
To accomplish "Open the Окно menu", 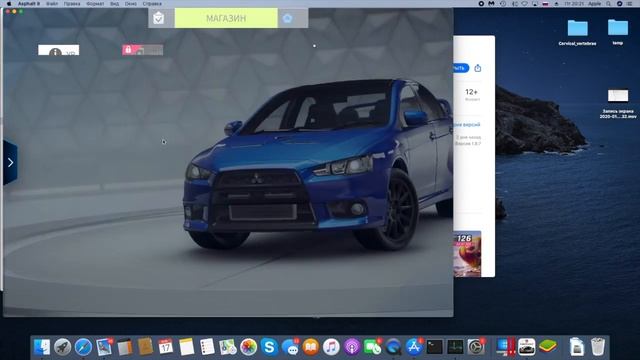I will (x=131, y=4).
